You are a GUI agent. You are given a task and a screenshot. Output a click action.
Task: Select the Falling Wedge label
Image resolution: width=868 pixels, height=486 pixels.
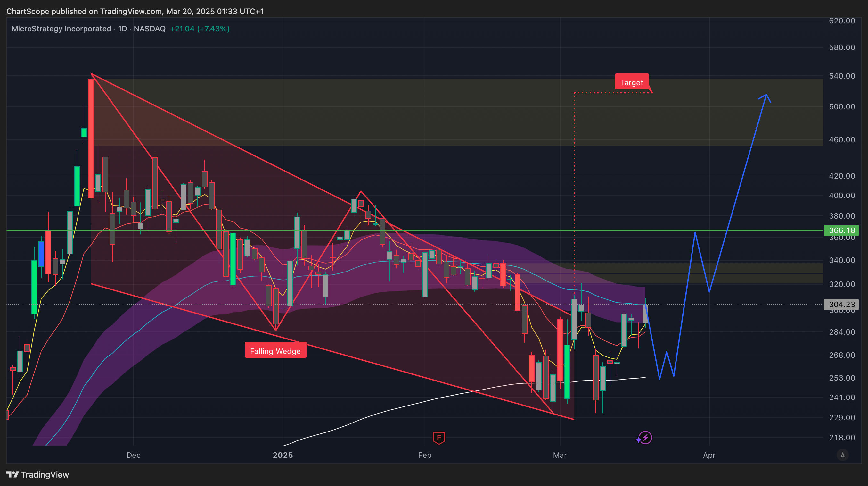click(275, 351)
